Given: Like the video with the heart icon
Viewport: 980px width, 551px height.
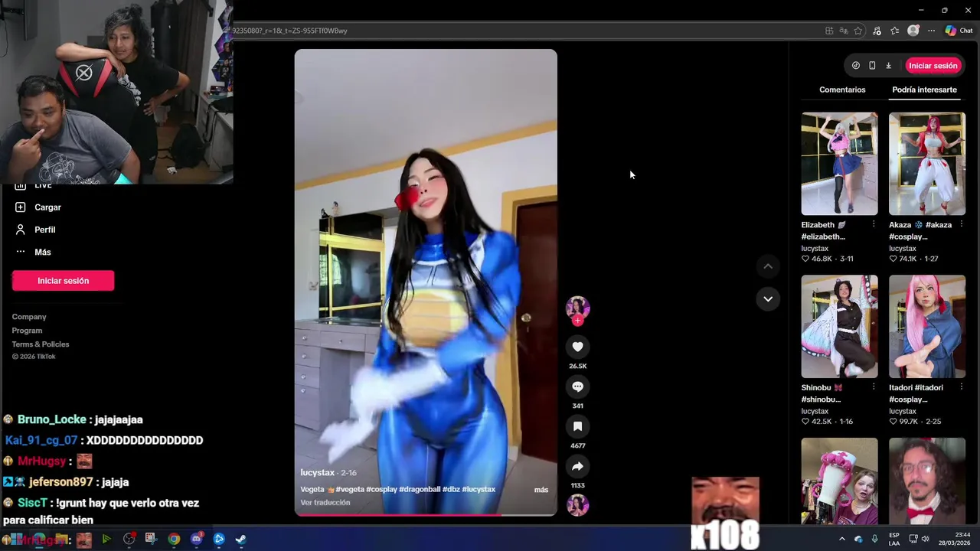Looking at the screenshot, I should [x=577, y=347].
